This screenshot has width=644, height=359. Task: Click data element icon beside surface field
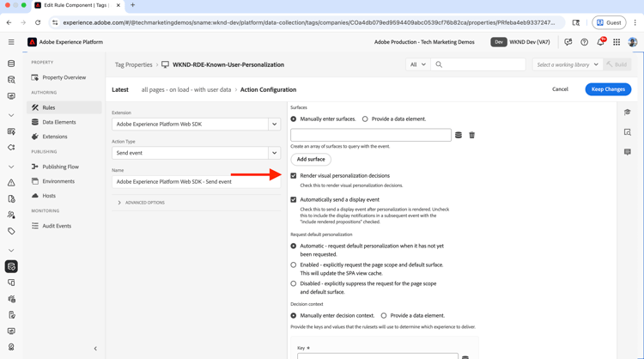point(459,135)
